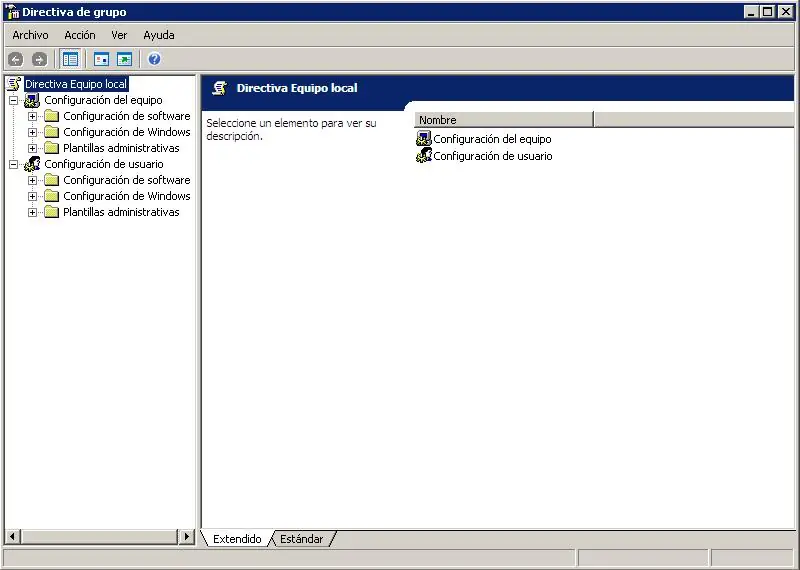This screenshot has width=800, height=570.
Task: Click the tree pane right scroll arrow
Action: [187, 537]
